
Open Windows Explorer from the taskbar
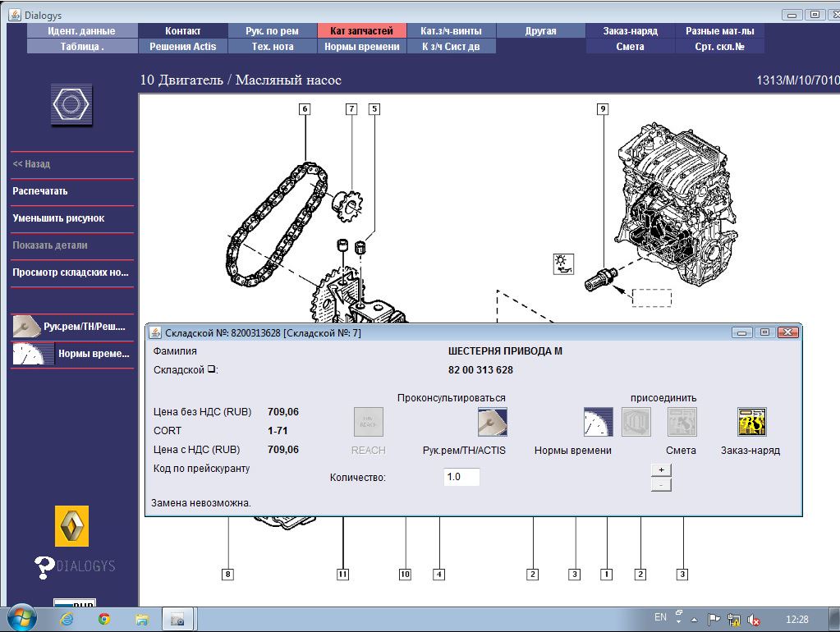coord(142,620)
